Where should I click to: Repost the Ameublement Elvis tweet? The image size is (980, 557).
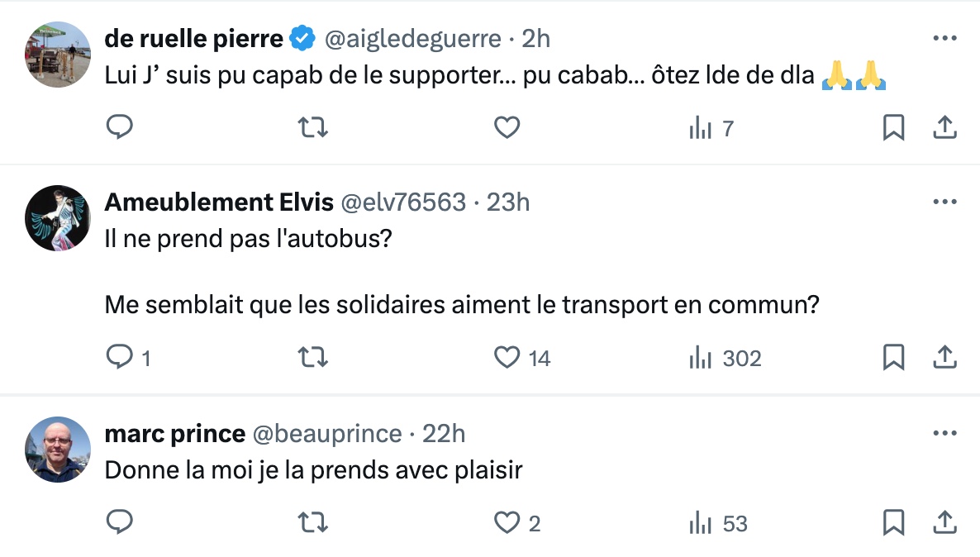pyautogui.click(x=312, y=358)
